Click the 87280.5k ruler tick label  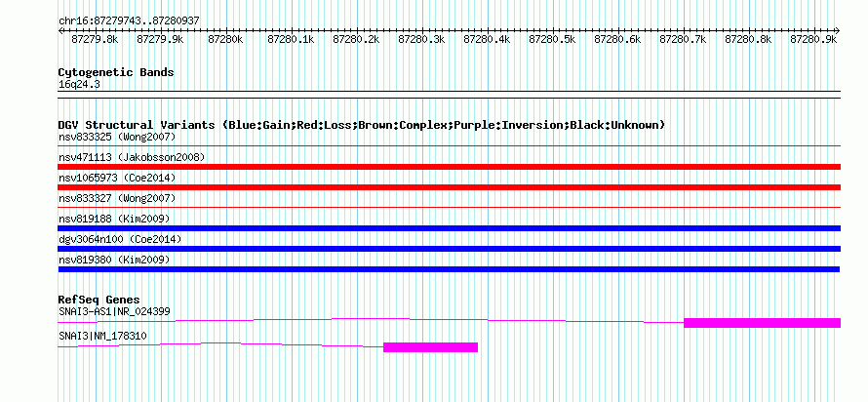coord(552,39)
